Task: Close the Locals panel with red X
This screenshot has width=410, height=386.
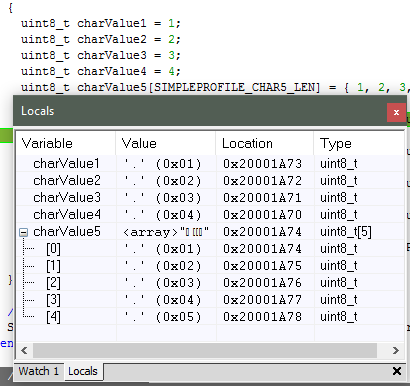Action: 396,112
